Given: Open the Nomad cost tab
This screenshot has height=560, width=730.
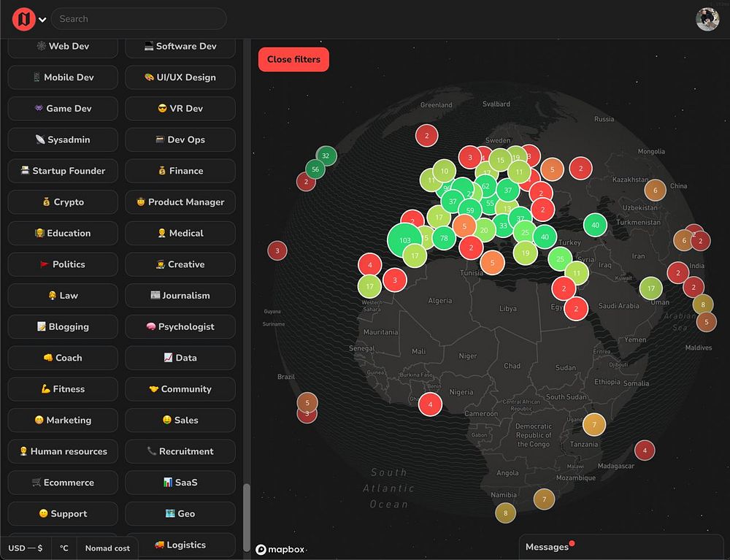Looking at the screenshot, I should [x=107, y=548].
